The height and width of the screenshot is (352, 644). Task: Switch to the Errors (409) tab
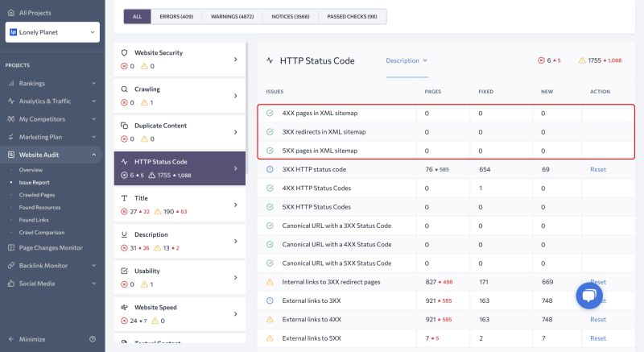(x=175, y=16)
